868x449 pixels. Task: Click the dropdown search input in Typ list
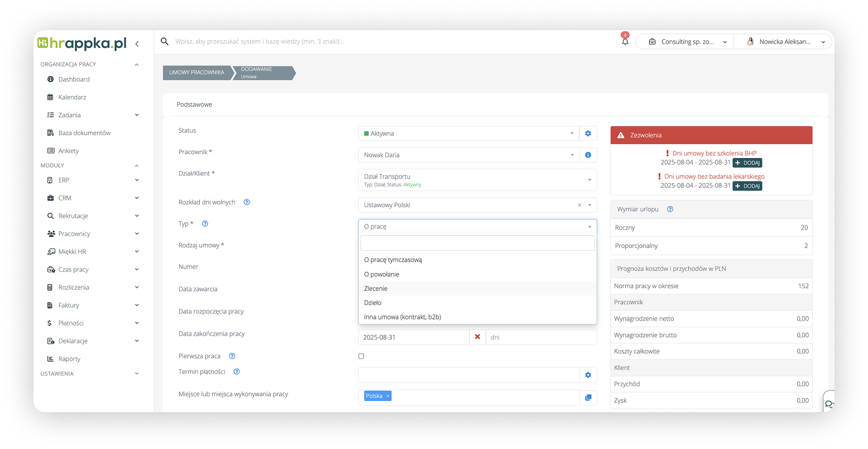pos(477,243)
